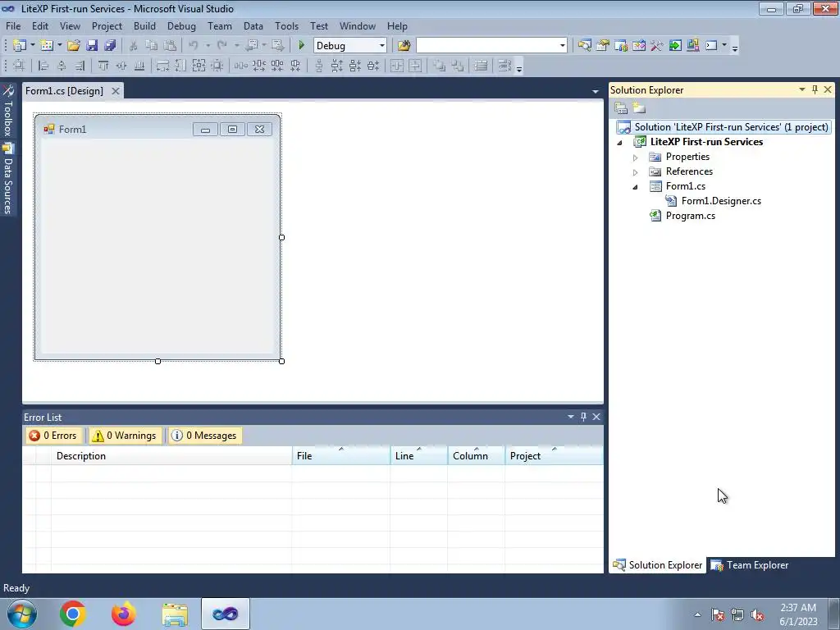
Task: Click the Start Page green arrow icon
Action: point(675,46)
